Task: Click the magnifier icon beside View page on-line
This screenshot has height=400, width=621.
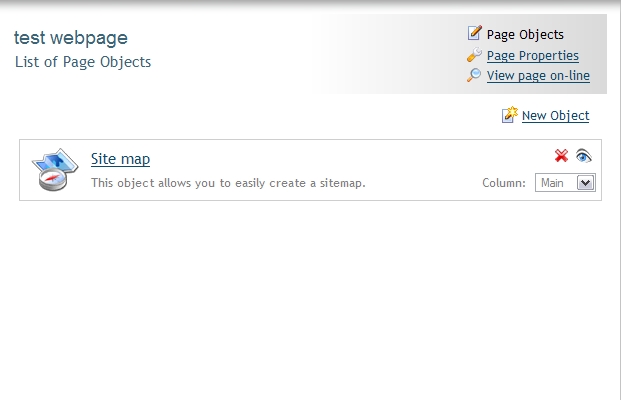Action: point(474,75)
